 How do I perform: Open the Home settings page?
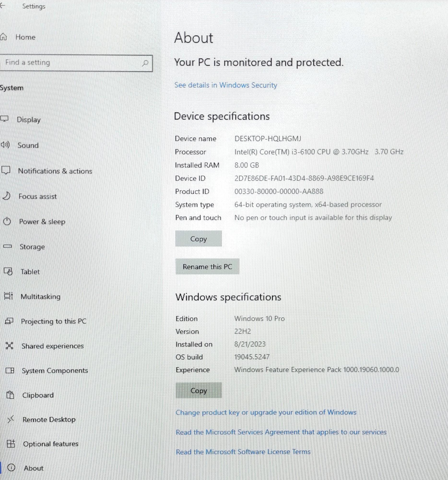[25, 37]
